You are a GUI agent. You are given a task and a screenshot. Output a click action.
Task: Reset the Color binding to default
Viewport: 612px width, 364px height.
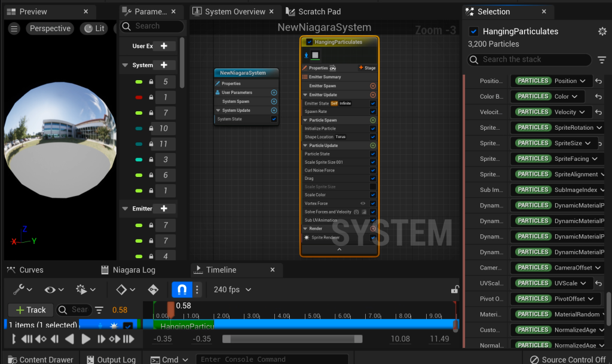pos(598,96)
